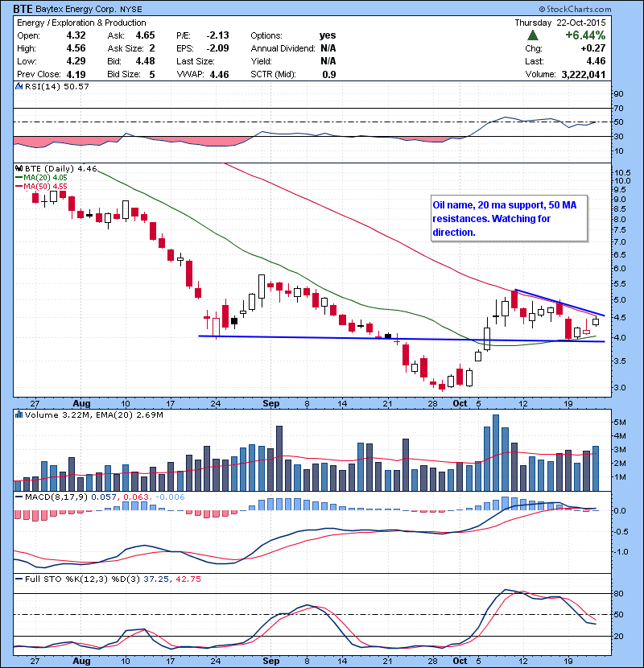Image resolution: width=644 pixels, height=668 pixels.
Task: Click the Volume 3.22M, EMA(20) 2.69M label
Action: (93, 414)
